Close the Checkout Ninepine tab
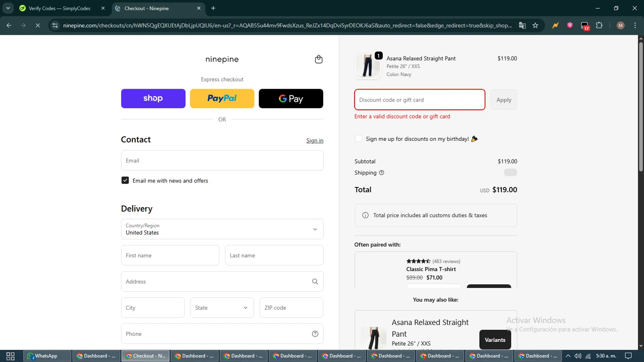The image size is (644, 362). click(x=199, y=8)
